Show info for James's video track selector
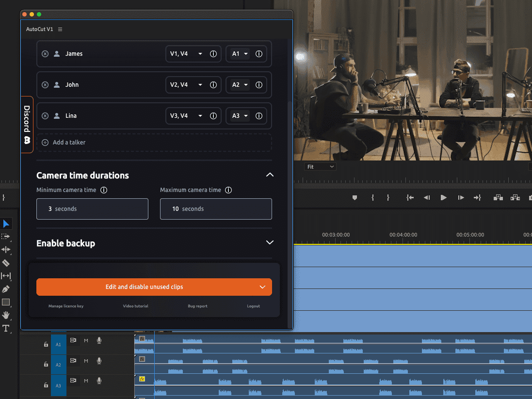The image size is (532, 399). pyautogui.click(x=213, y=54)
